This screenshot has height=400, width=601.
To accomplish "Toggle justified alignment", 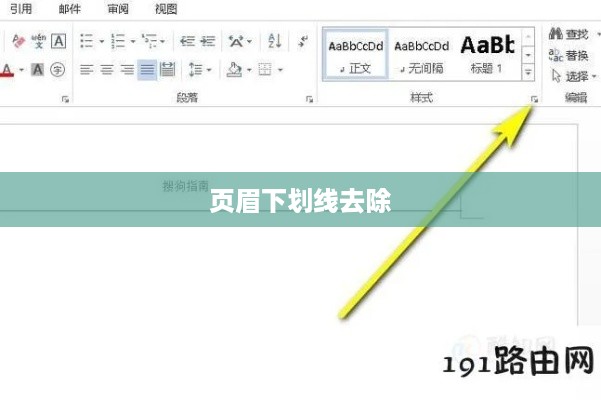I will [147, 70].
